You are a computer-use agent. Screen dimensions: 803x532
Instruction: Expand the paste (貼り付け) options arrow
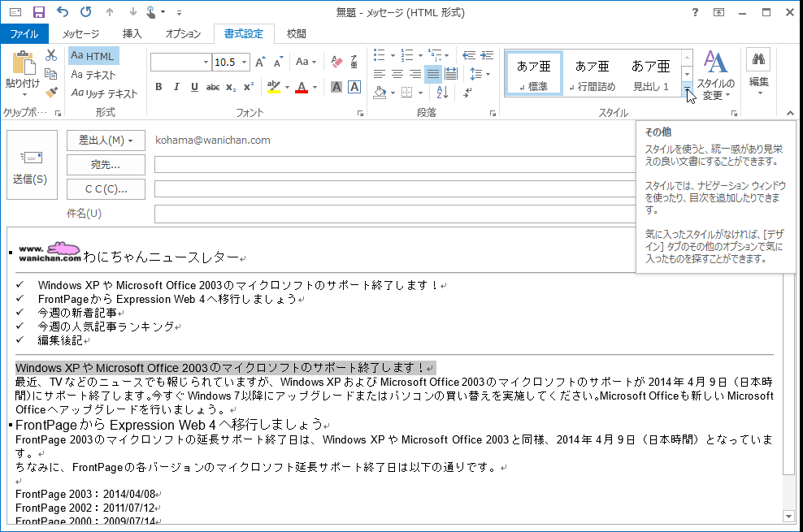click(x=24, y=95)
